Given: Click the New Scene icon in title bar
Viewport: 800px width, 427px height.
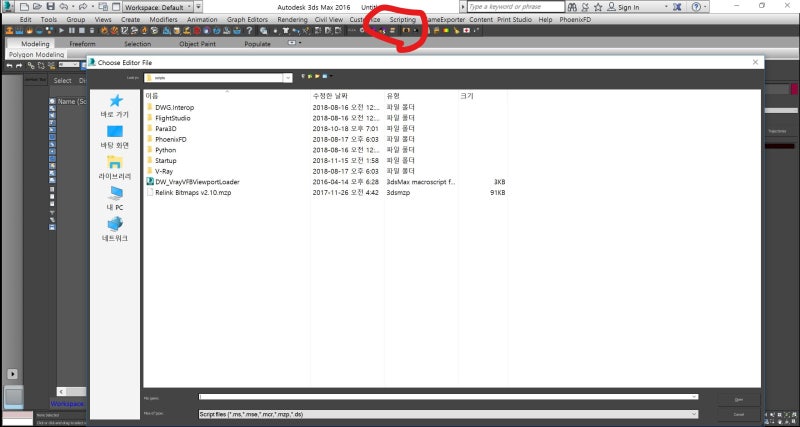Looking at the screenshot, I should [24, 7].
